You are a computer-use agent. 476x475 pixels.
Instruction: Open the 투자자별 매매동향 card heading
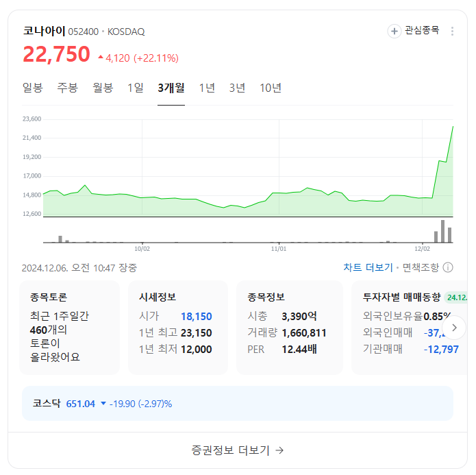(x=401, y=297)
